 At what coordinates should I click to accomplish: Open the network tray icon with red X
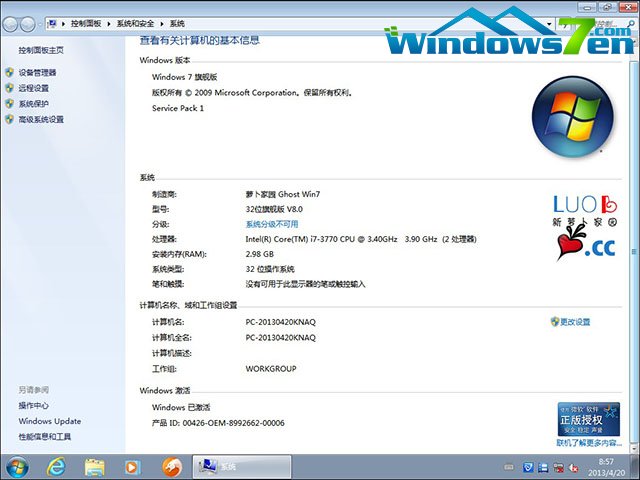click(x=558, y=467)
